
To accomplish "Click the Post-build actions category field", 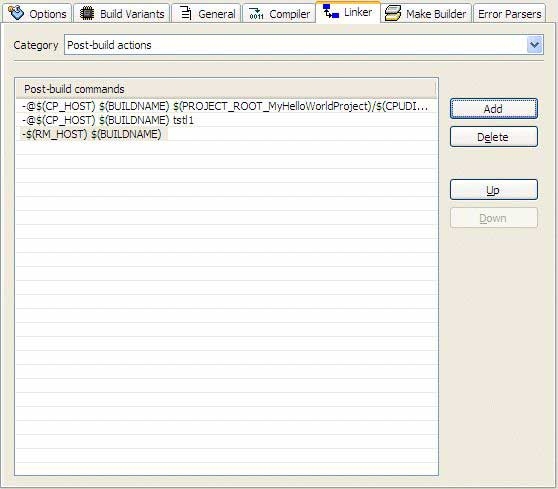I will (304, 45).
